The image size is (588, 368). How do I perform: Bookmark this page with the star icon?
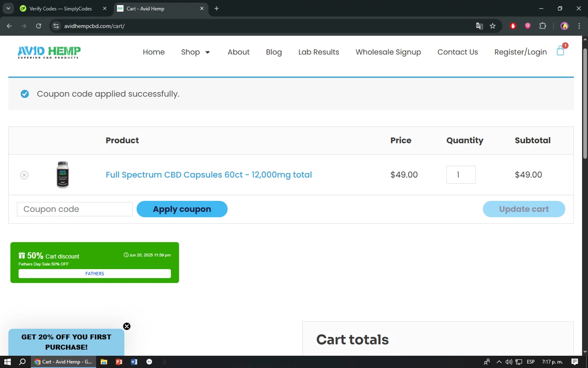[493, 26]
